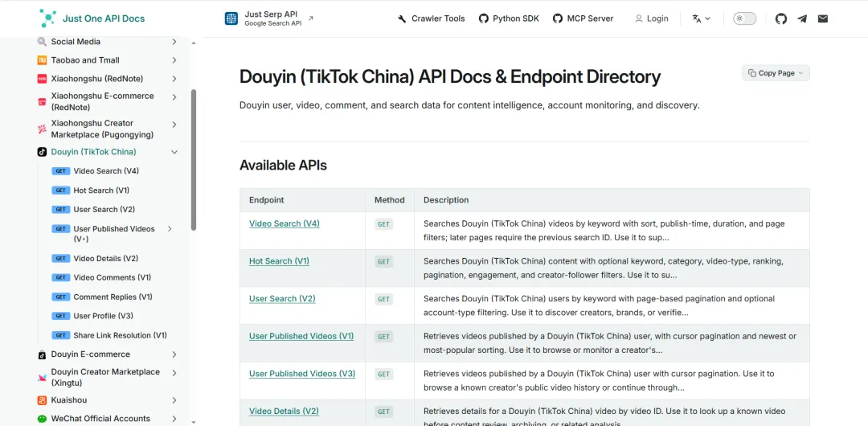Select Comment Replies (V1) in sidebar
Viewport: 868px width, 426px height.
coord(113,297)
